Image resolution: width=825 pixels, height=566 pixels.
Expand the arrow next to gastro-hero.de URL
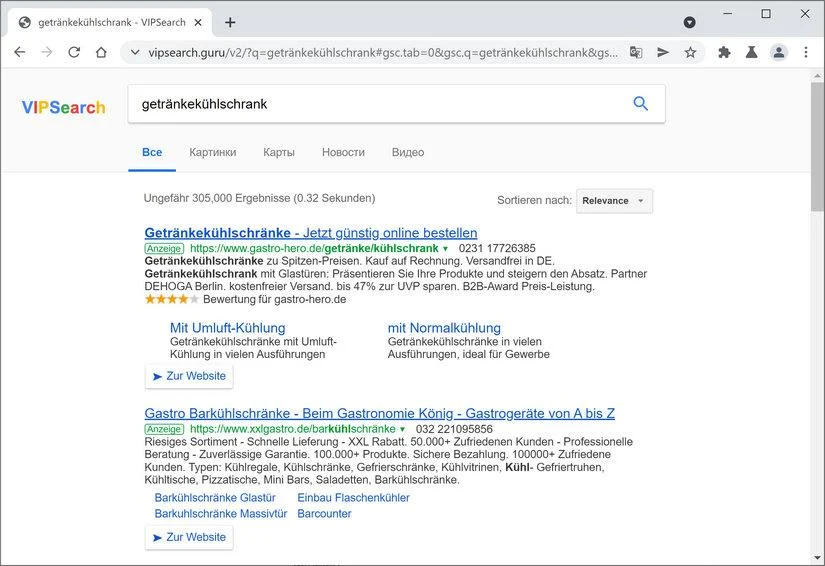[445, 249]
